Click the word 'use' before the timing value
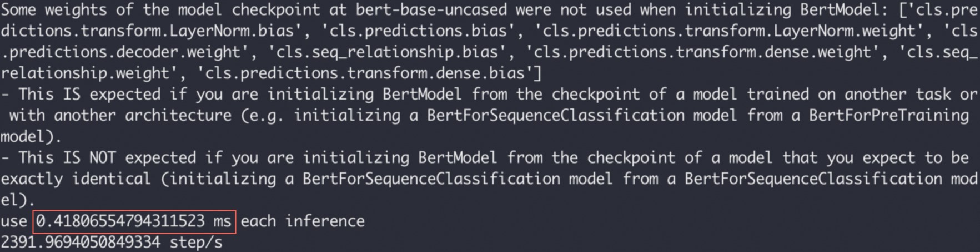Screen dimensions: 980x252 click(14, 221)
